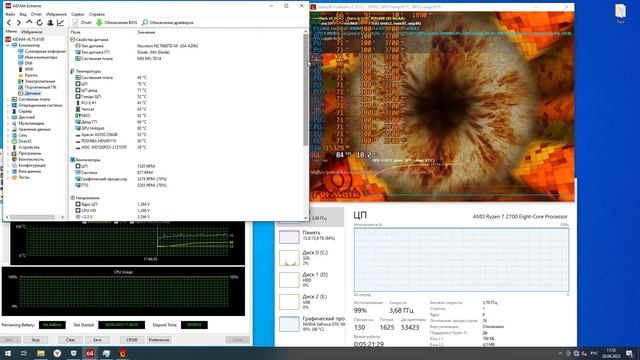Select Суммарная информация in the tree

point(44,51)
